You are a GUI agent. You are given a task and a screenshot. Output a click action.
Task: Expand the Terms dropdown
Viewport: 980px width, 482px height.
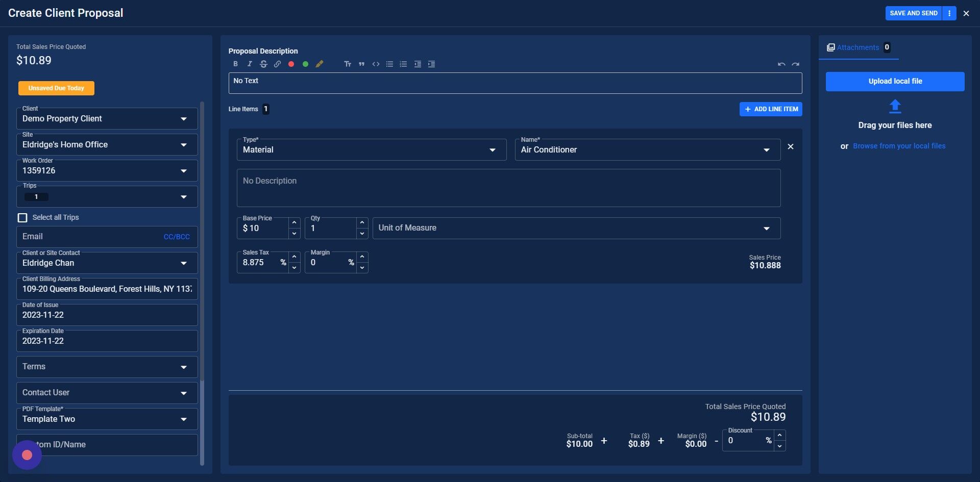[107, 367]
